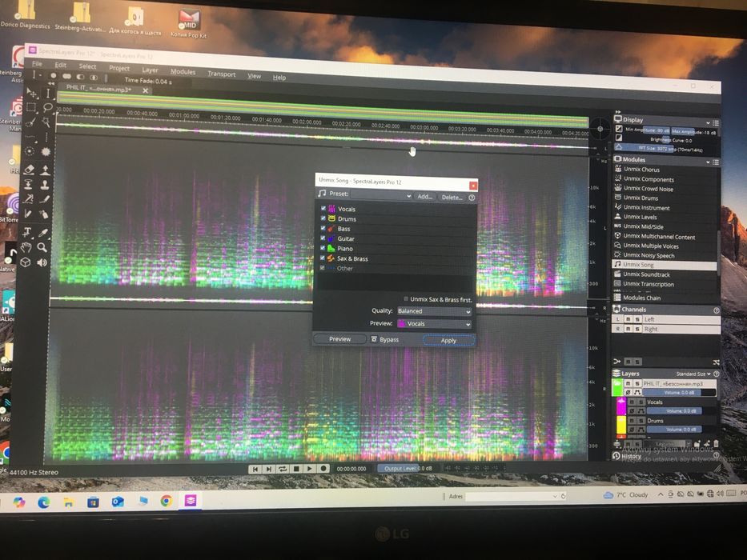The height and width of the screenshot is (560, 747).
Task: Pick the magic wand selection tool
Action: tap(46, 122)
